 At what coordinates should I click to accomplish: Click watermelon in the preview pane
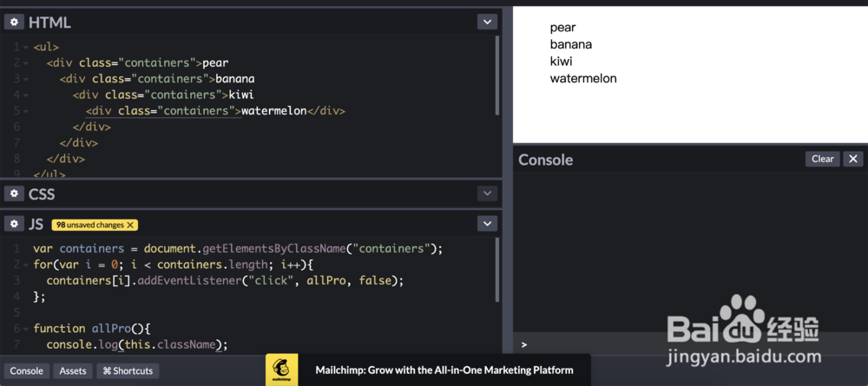click(583, 78)
